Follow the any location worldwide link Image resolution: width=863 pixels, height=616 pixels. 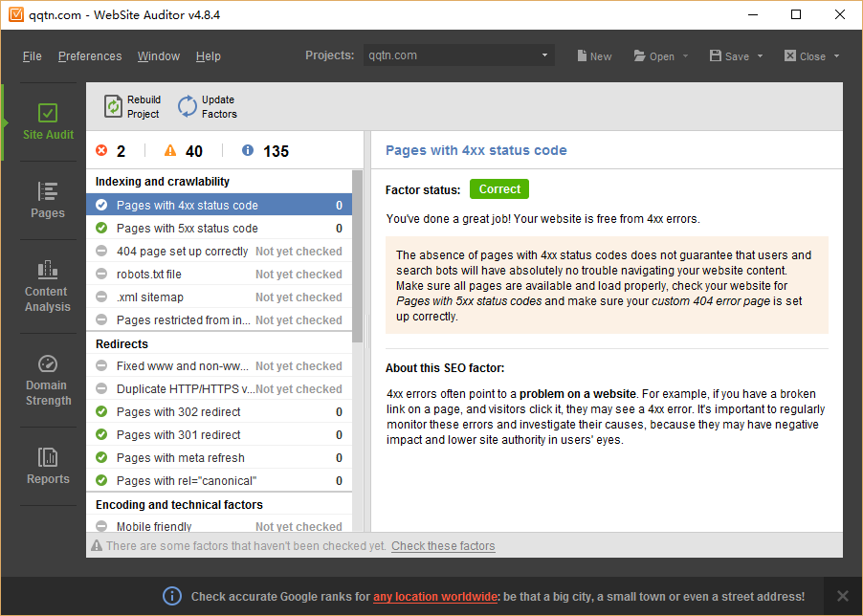pyautogui.click(x=435, y=596)
